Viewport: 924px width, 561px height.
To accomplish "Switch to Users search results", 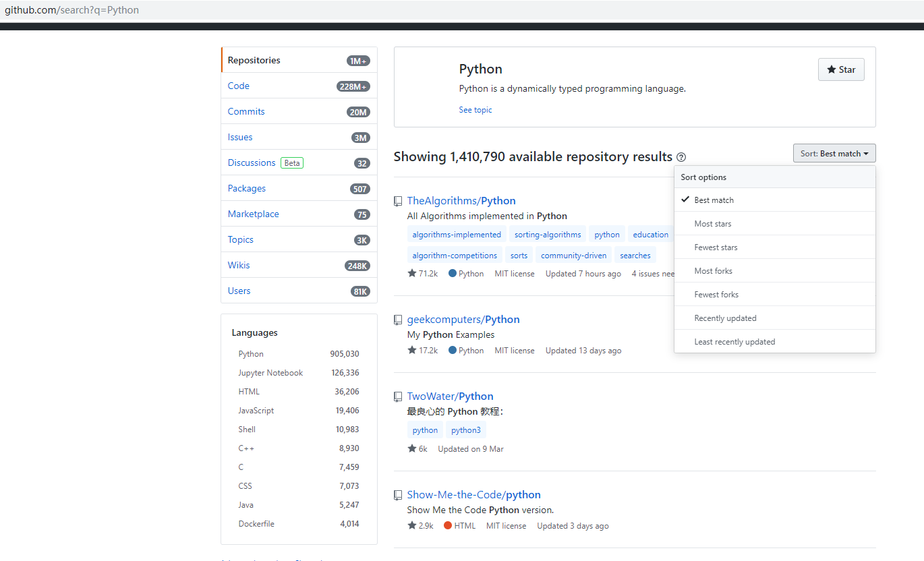I will click(x=299, y=291).
